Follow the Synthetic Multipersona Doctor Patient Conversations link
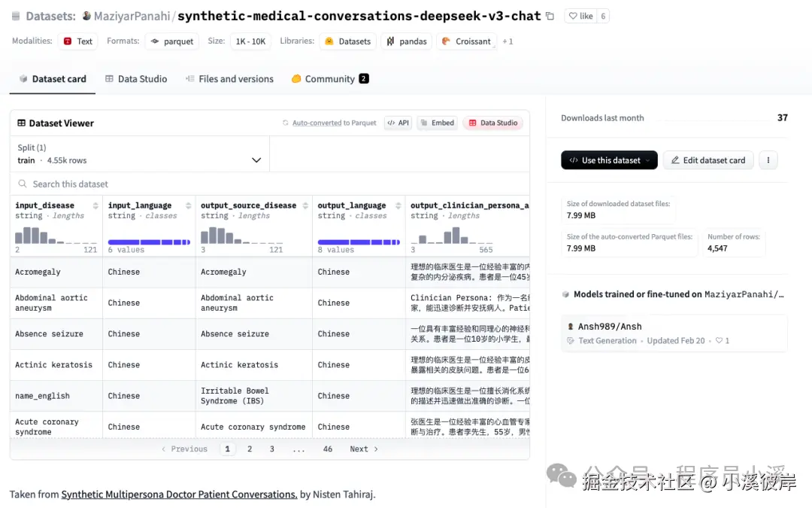This screenshot has height=508, width=812. pos(179,494)
